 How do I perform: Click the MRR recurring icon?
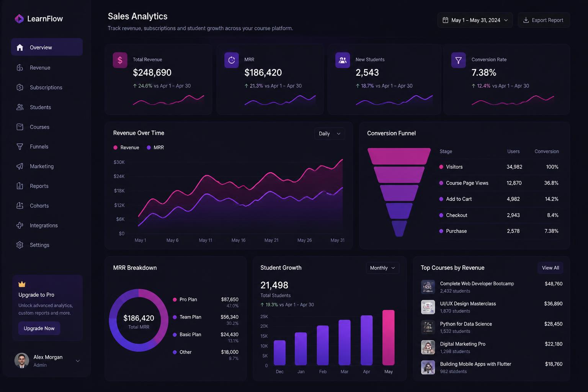pos(232,60)
